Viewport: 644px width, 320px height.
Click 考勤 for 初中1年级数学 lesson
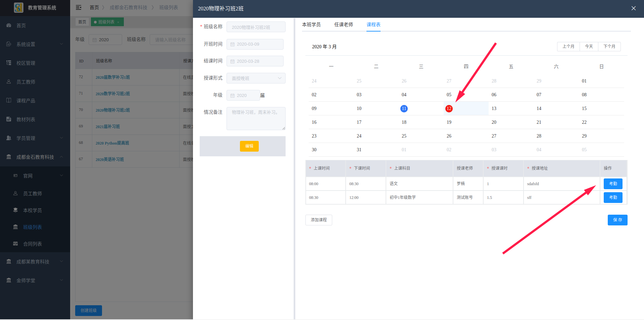pyautogui.click(x=613, y=197)
